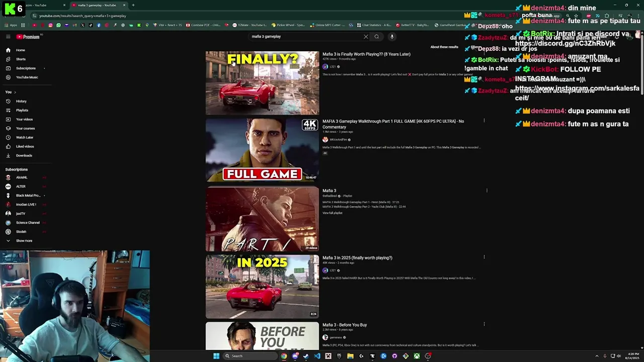Screen dimensions: 644x362
Task: Open the MKIceAndFire channel link
Action: click(338, 140)
